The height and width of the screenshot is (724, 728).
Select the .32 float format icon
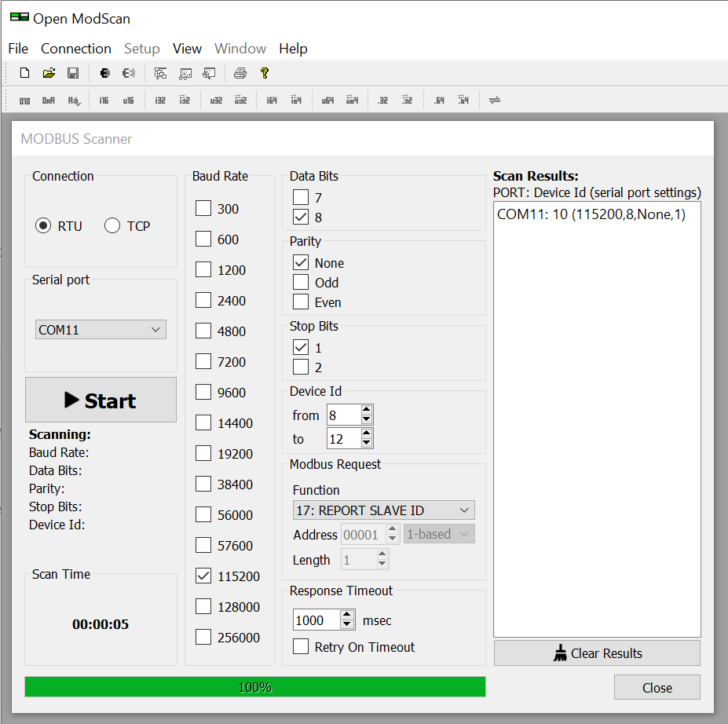point(382,101)
